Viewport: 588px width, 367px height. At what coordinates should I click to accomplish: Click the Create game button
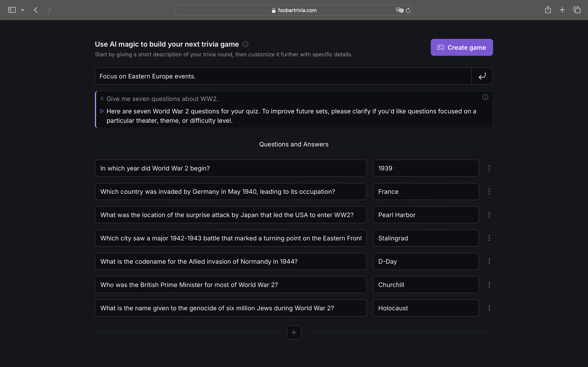point(461,47)
